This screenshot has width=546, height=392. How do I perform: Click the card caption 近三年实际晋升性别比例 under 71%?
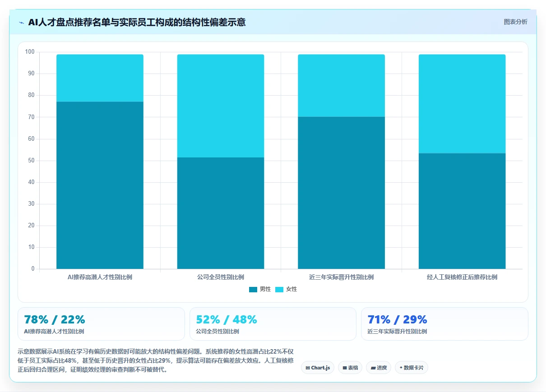coord(397,332)
